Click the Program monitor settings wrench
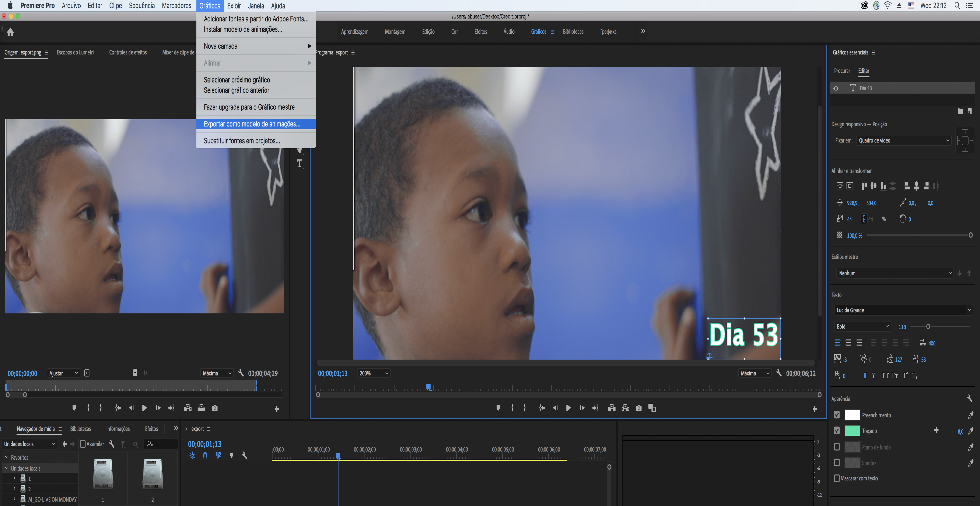Screen dimensions: 980x506 [779, 373]
